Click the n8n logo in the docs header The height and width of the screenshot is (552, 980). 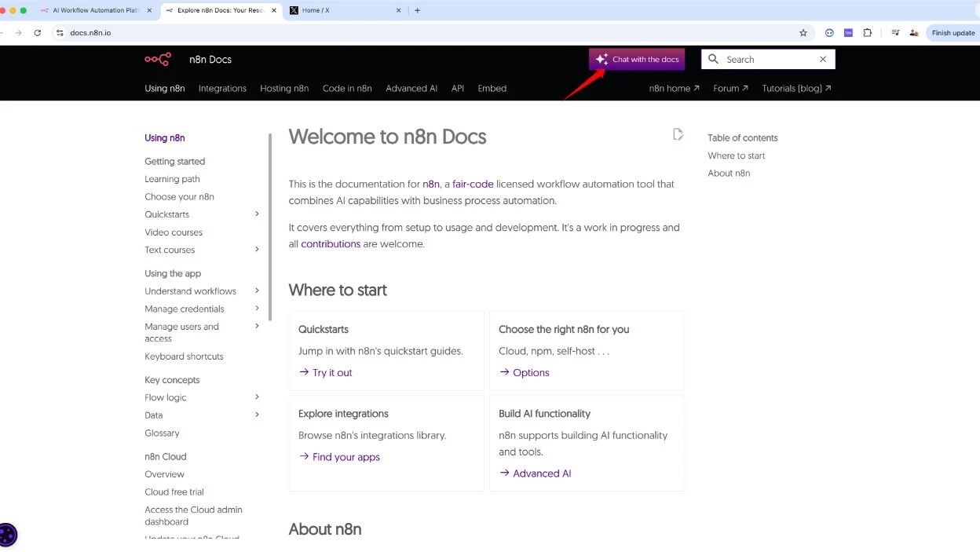158,60
